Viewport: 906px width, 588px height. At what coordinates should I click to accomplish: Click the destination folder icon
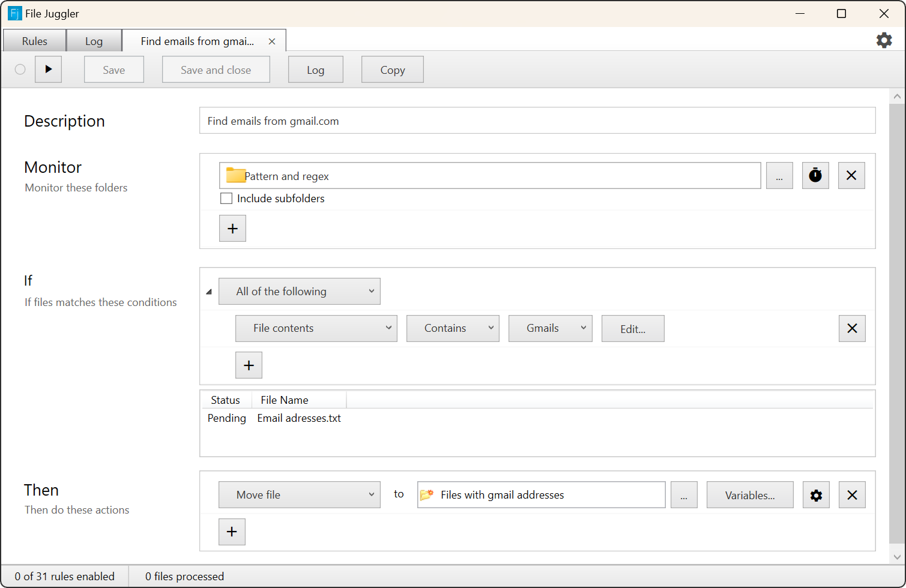coord(427,495)
